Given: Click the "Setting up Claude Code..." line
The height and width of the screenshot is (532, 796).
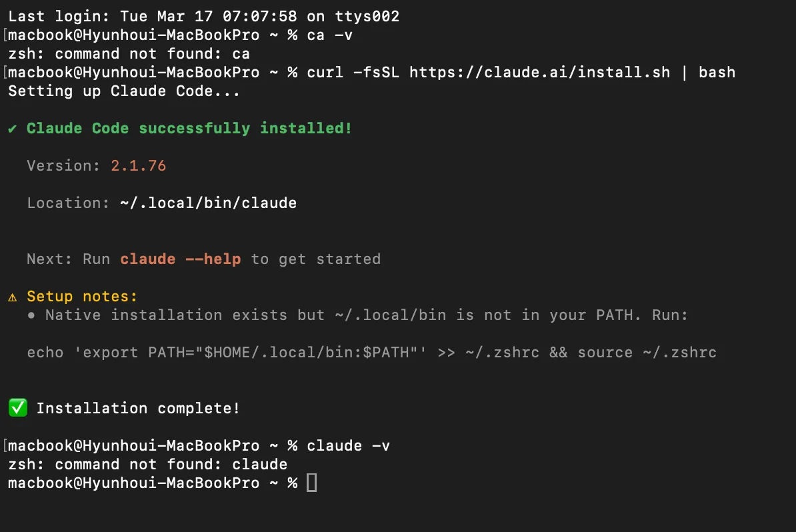Looking at the screenshot, I should [124, 91].
